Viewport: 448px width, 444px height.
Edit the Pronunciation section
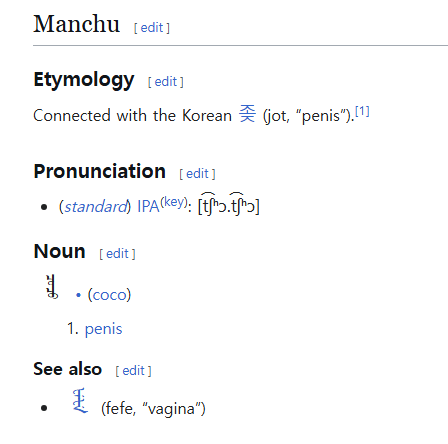tap(197, 174)
